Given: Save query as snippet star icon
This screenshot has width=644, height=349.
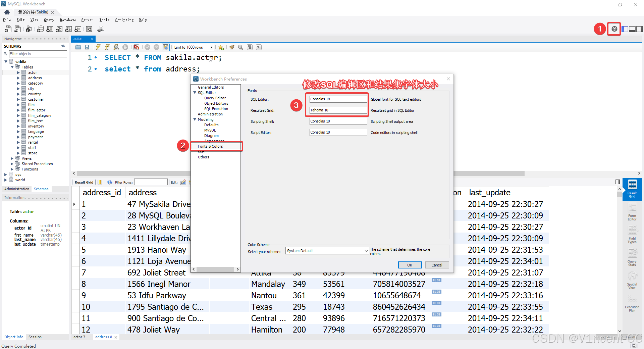Looking at the screenshot, I should point(221,47).
